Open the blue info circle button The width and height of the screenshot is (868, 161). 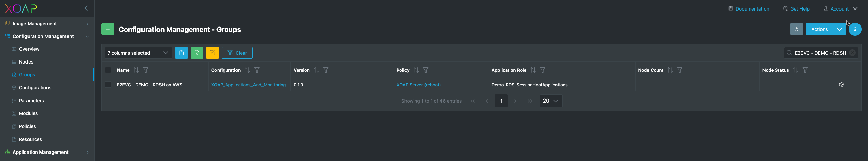pyautogui.click(x=855, y=29)
